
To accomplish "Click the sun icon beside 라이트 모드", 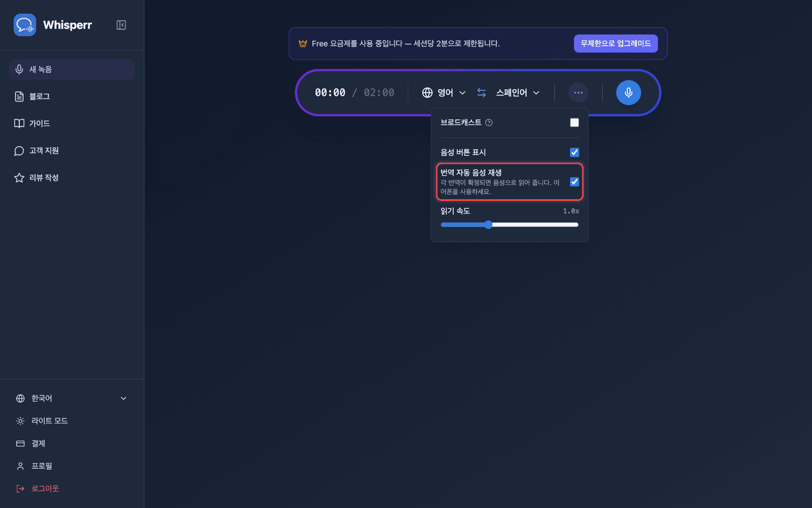I will click(x=20, y=421).
